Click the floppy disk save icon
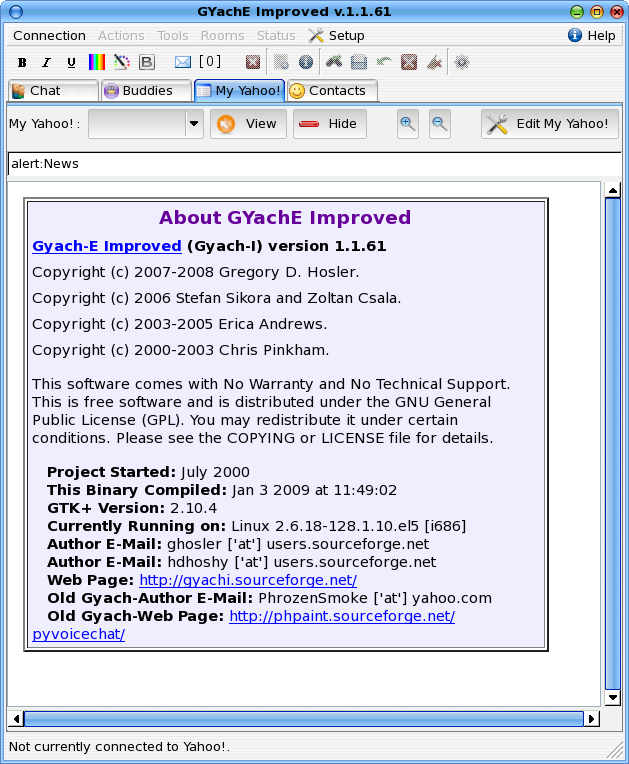The image size is (629, 764). tap(359, 62)
